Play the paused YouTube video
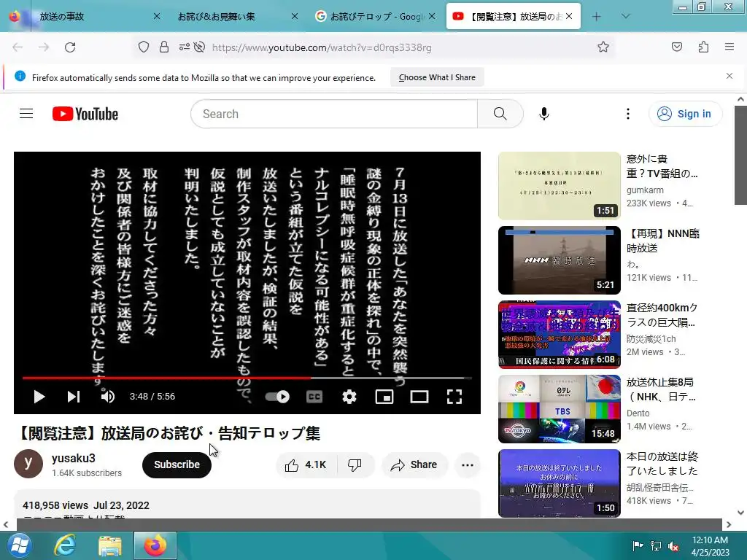The height and width of the screenshot is (560, 747). point(39,397)
